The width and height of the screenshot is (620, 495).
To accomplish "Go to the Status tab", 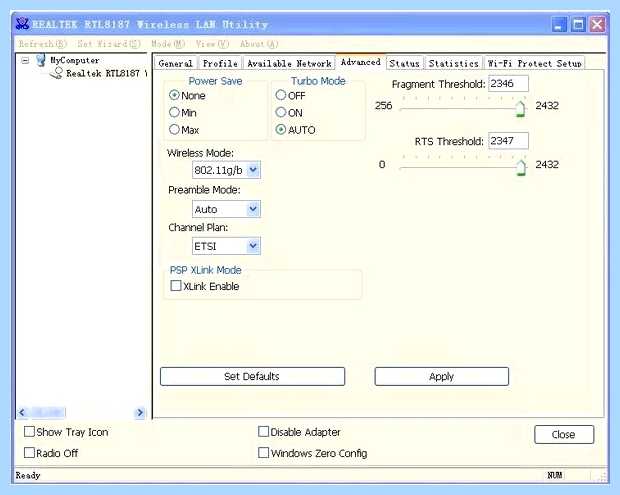I will [x=404, y=63].
